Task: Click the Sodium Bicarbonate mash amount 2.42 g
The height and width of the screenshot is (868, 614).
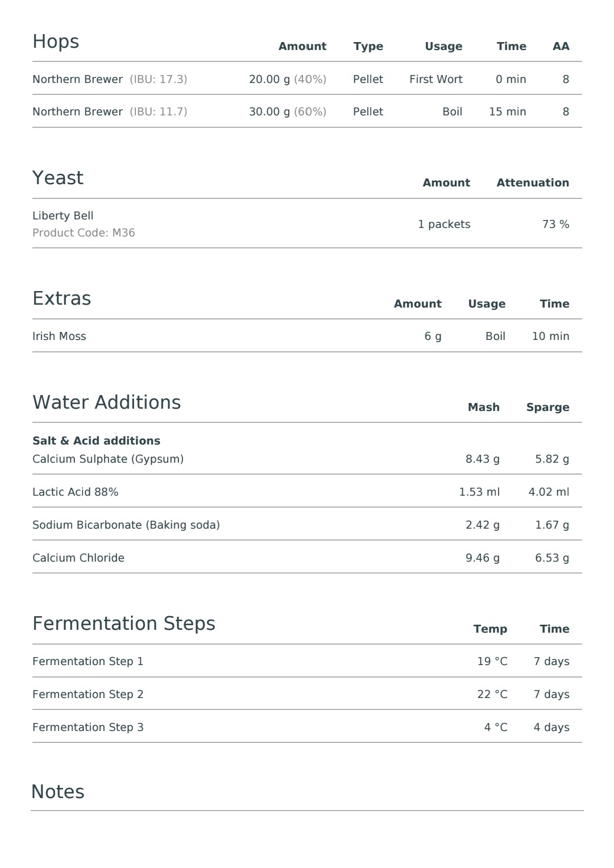Action: [483, 525]
